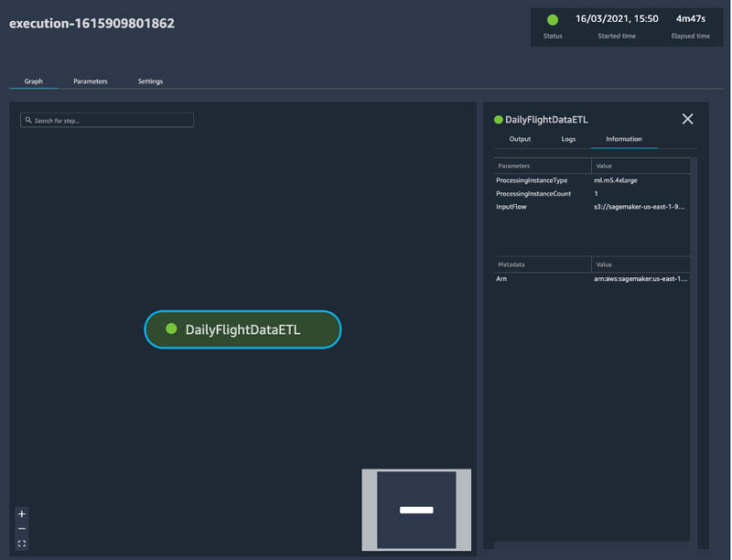View the Logs tab of the step
This screenshot has width=732, height=560.
pos(568,139)
